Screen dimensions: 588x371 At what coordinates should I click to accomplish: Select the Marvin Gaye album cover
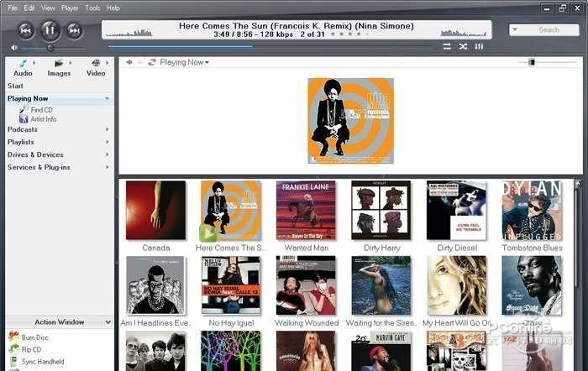pos(381,351)
